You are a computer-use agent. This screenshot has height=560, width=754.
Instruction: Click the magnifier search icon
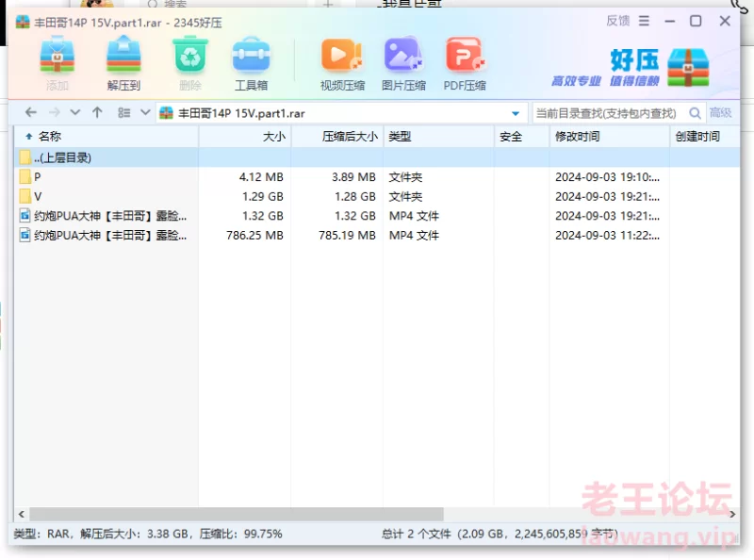(x=695, y=113)
